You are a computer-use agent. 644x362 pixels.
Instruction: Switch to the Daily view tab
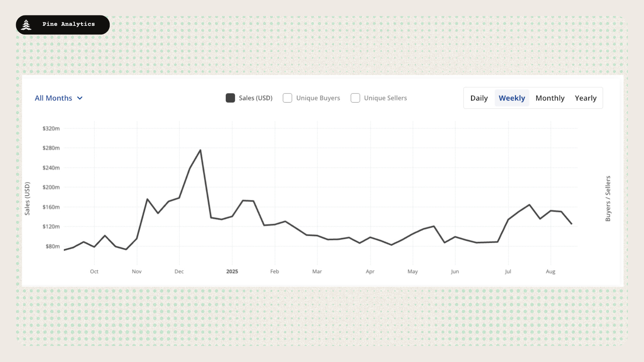click(479, 98)
